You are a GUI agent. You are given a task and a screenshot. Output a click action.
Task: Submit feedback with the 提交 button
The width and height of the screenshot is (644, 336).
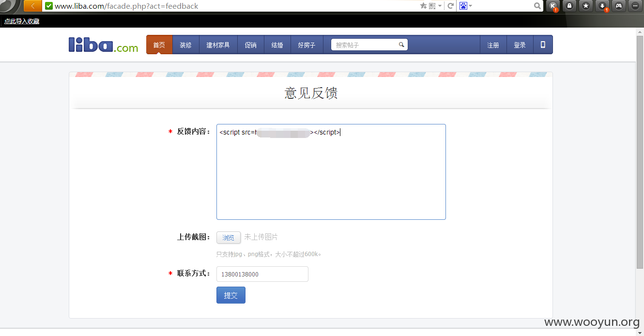(x=231, y=295)
